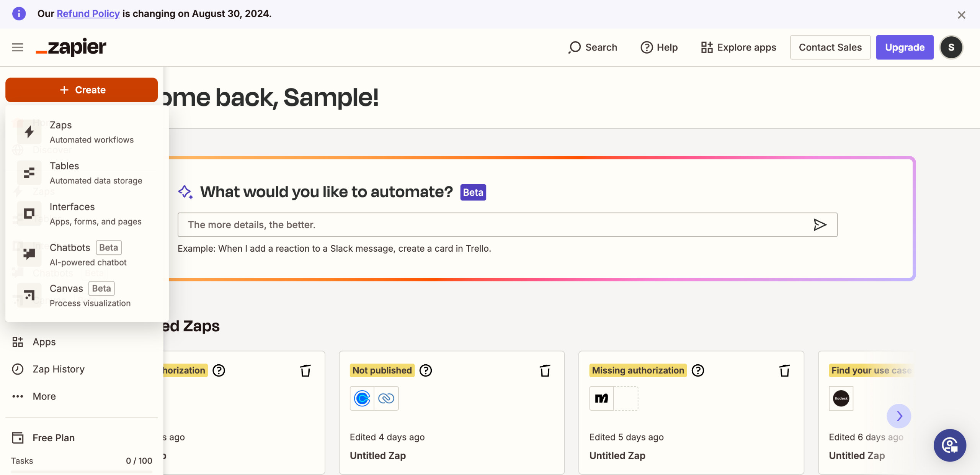Screen dimensions: 980x475
Task: Select Canvas Beta from Create menu
Action: pyautogui.click(x=87, y=295)
